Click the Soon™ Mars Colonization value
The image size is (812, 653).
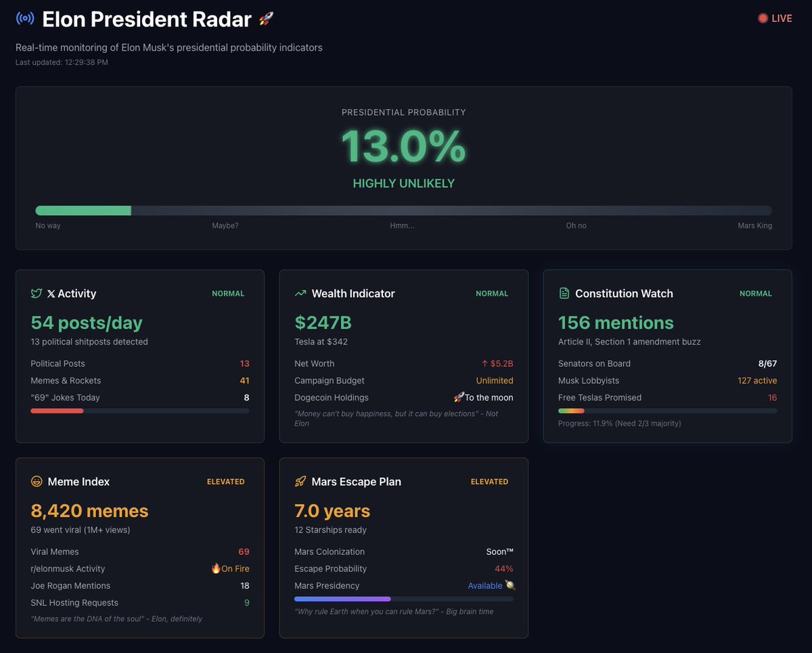click(x=499, y=551)
